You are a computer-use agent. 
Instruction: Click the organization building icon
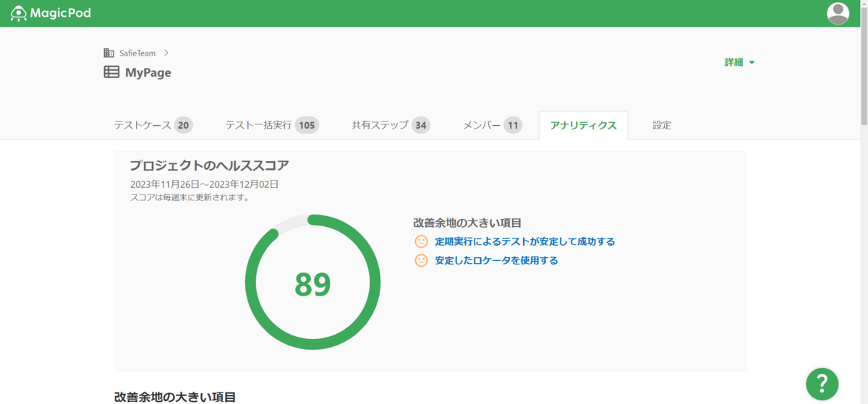pyautogui.click(x=109, y=53)
